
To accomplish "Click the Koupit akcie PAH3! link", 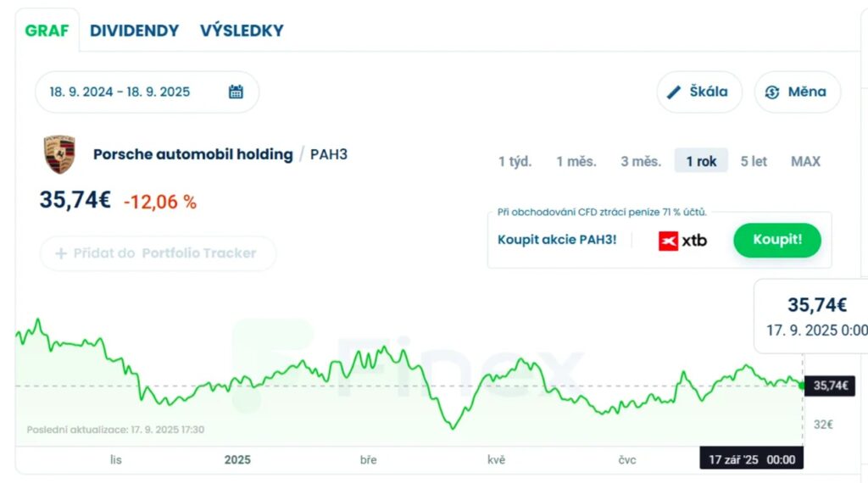I will (557, 240).
